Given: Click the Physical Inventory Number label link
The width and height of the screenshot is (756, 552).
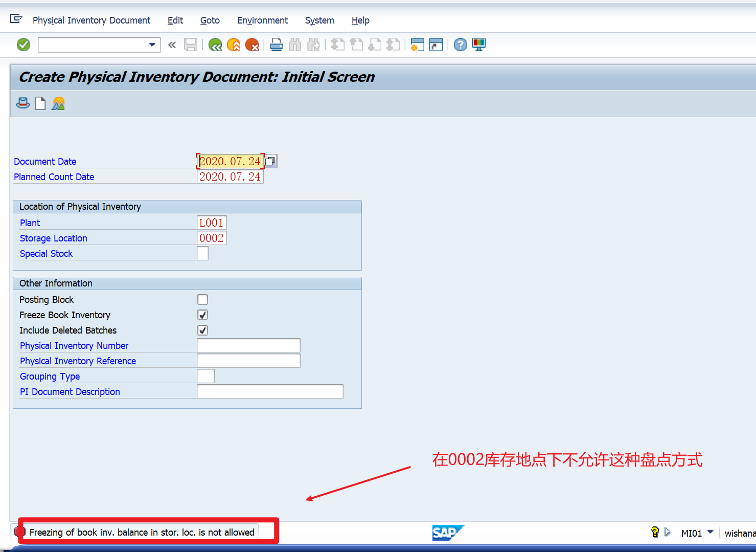Looking at the screenshot, I should (74, 345).
